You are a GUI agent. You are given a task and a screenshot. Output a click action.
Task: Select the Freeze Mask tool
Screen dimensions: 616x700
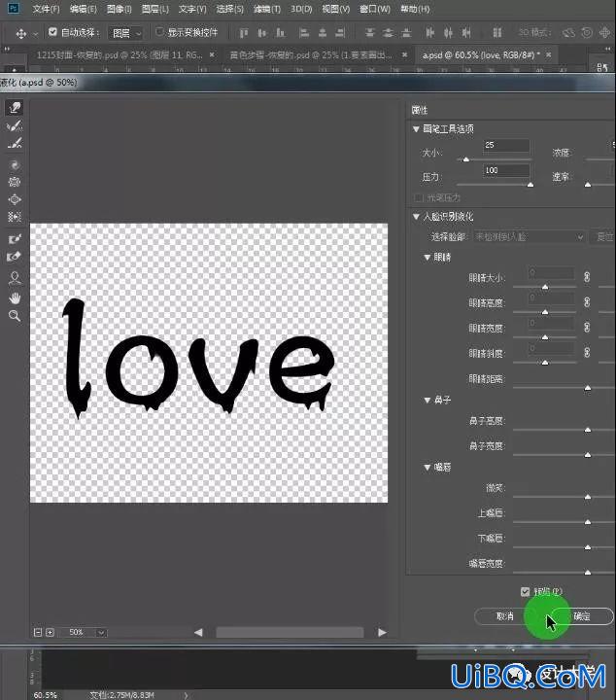(15, 239)
